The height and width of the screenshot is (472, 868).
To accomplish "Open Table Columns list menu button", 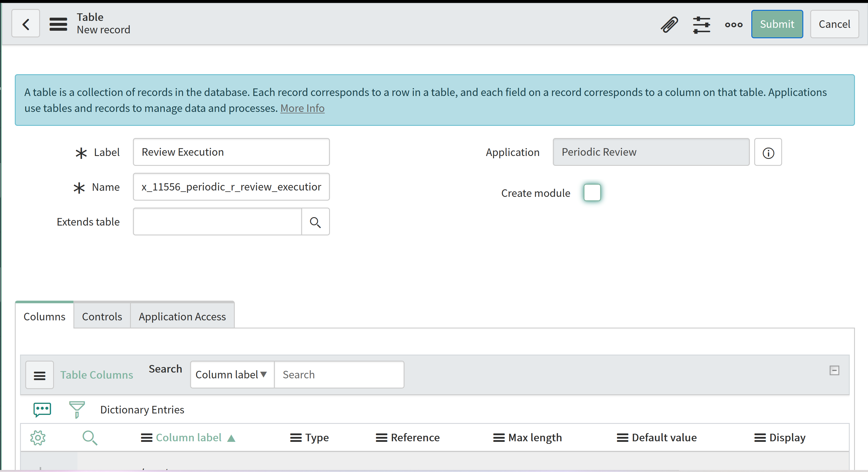I will [39, 375].
